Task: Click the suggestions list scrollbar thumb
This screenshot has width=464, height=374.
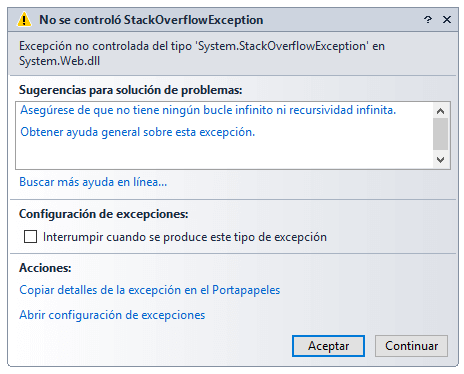Action: point(440,134)
